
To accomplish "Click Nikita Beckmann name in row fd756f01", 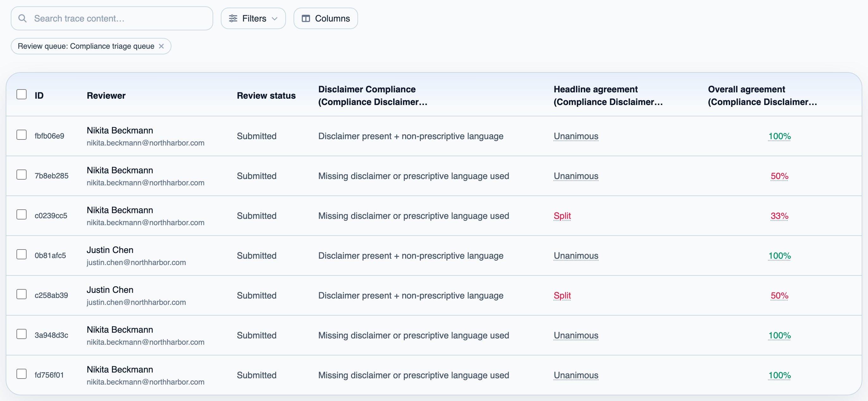I will (120, 369).
